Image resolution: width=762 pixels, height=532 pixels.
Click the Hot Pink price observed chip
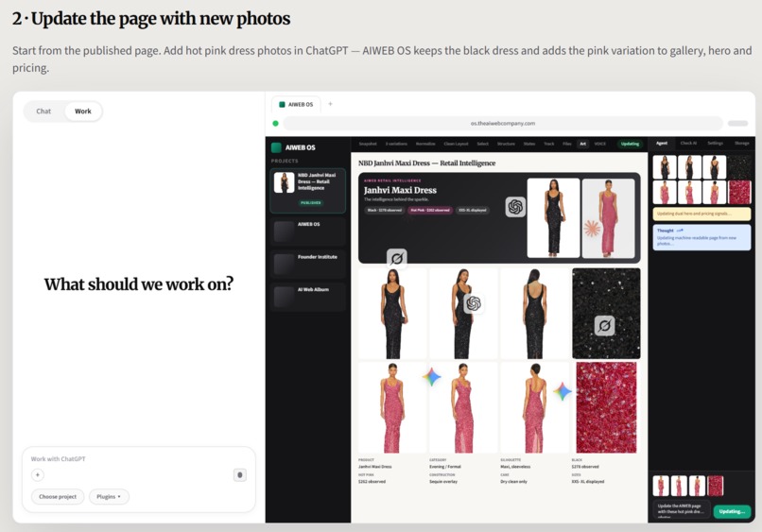(430, 211)
